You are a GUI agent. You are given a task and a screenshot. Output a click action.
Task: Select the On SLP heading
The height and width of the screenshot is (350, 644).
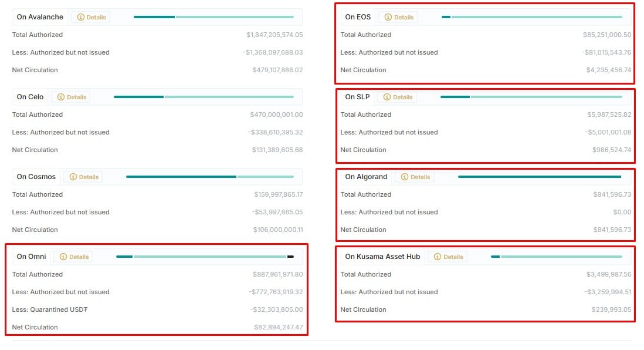357,97
